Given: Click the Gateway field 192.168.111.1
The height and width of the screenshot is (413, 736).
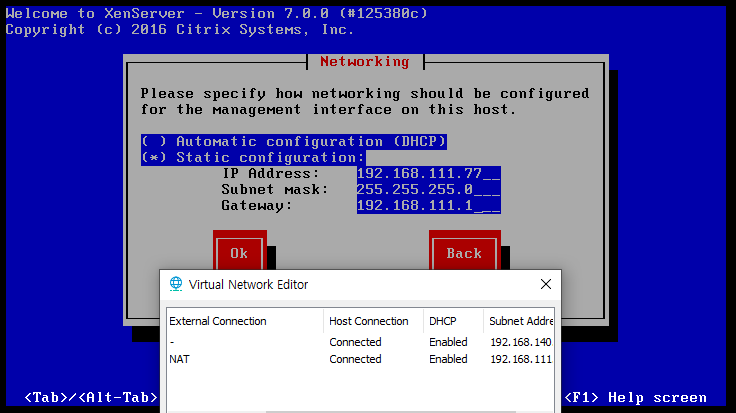Looking at the screenshot, I should pos(429,206).
